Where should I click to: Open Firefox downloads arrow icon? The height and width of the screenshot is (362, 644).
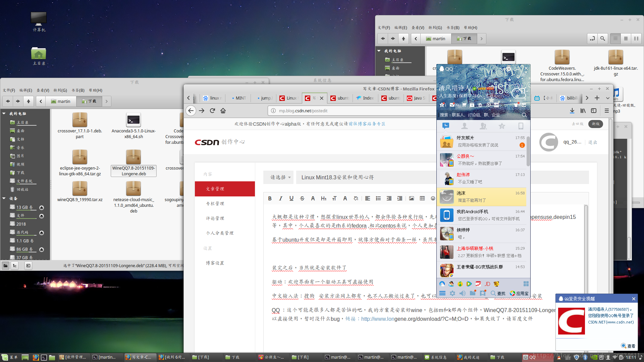572,111
